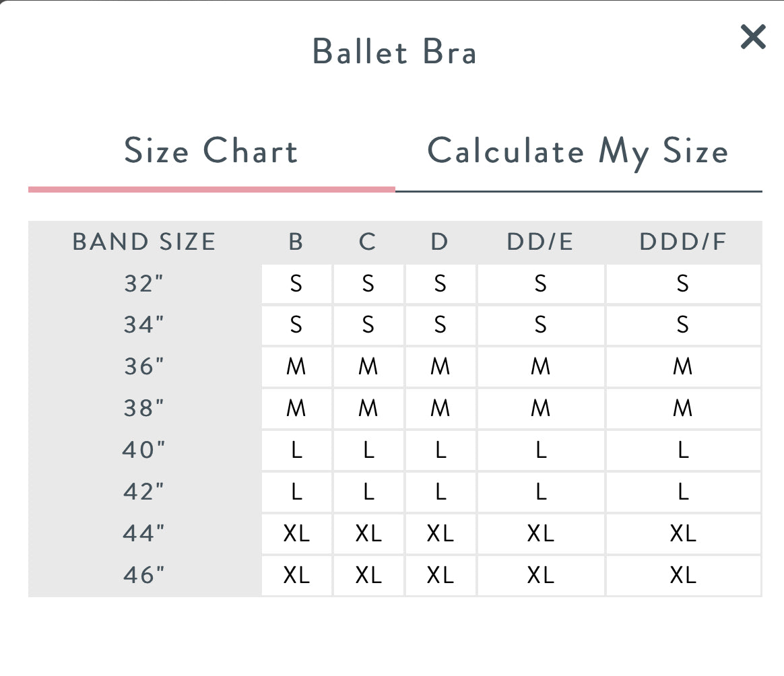Select the XL cell for 44" band, DD/E cup
784x676 pixels.
point(540,534)
